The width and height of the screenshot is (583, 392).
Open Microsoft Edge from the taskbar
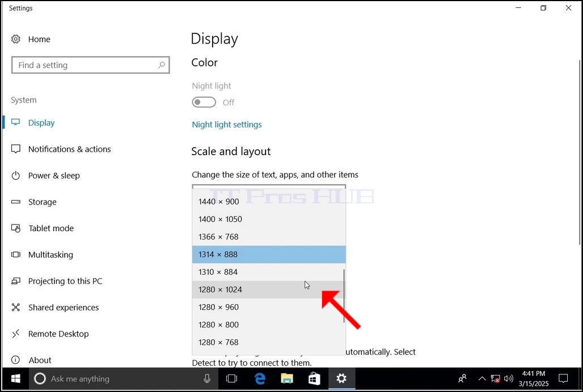260,378
